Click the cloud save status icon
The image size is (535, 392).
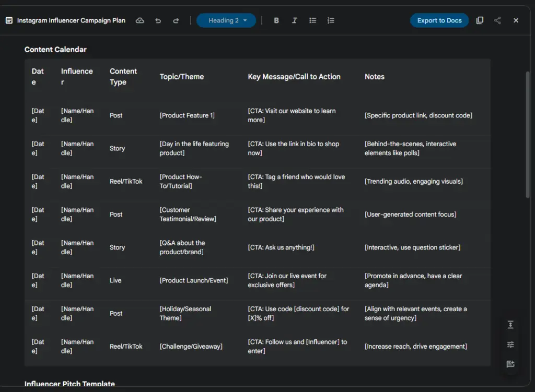click(x=139, y=20)
